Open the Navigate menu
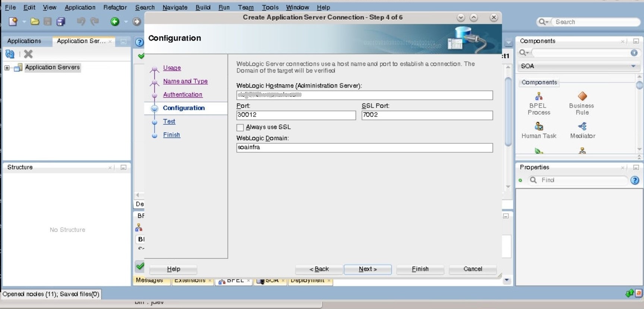This screenshot has height=309, width=644. 175,7
